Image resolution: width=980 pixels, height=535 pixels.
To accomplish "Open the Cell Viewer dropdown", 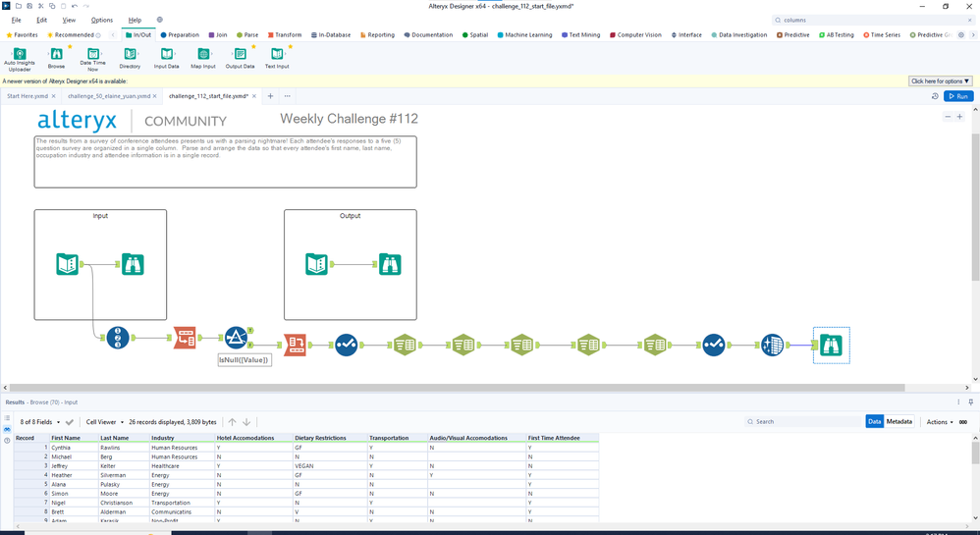I will (x=105, y=422).
